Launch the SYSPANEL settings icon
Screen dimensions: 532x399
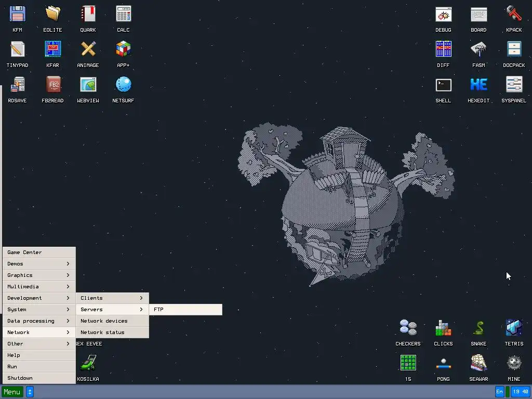[514, 85]
